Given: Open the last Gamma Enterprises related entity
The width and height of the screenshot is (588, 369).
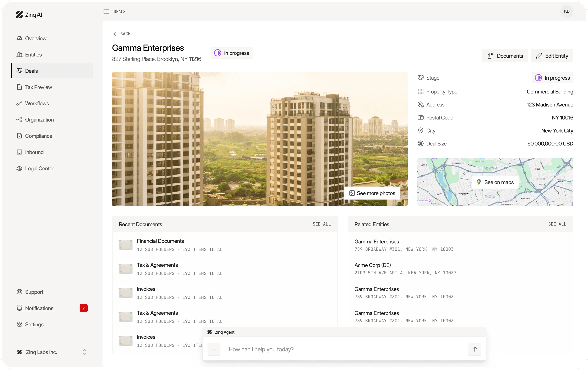Looking at the screenshot, I should (x=460, y=317).
